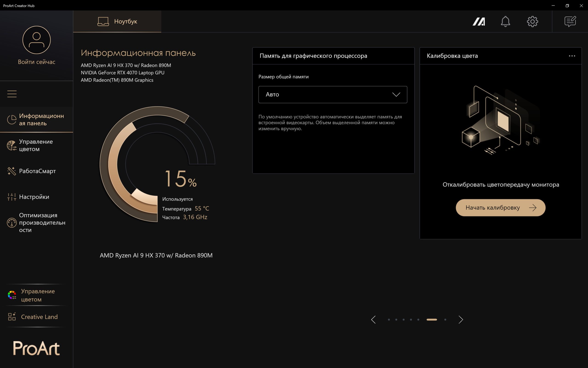The image size is (588, 368).
Task: Open РаботаСмарт in the sidebar
Action: [37, 171]
